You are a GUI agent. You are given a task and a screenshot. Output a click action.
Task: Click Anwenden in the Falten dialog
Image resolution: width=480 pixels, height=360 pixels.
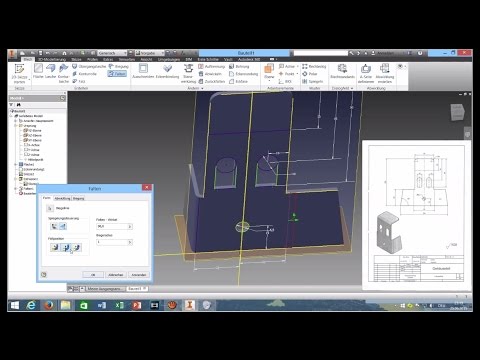coord(139,275)
